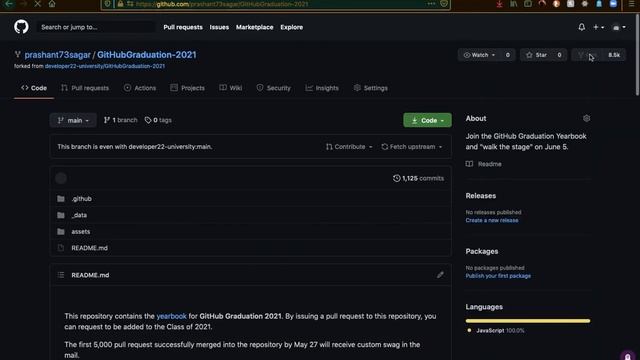Switch to the Actions tab

[x=140, y=88]
